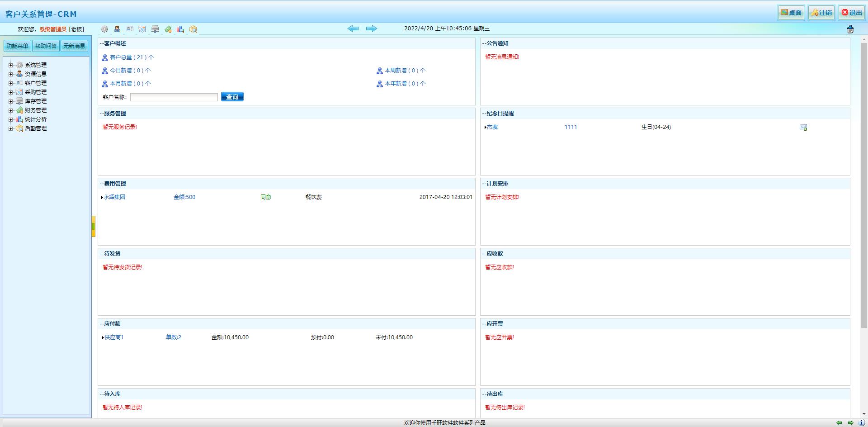Click the 单数:2 payable link
Image resolution: width=868 pixels, height=427 pixels.
coord(174,337)
